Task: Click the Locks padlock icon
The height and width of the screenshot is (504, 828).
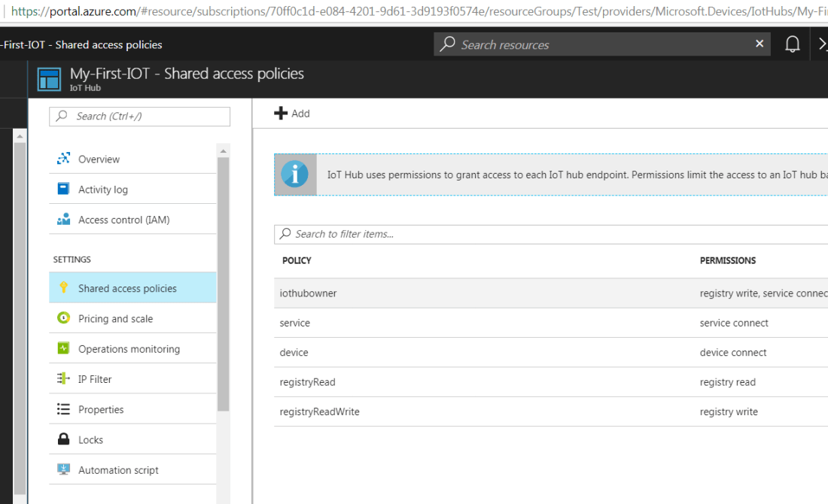Action: [x=64, y=439]
